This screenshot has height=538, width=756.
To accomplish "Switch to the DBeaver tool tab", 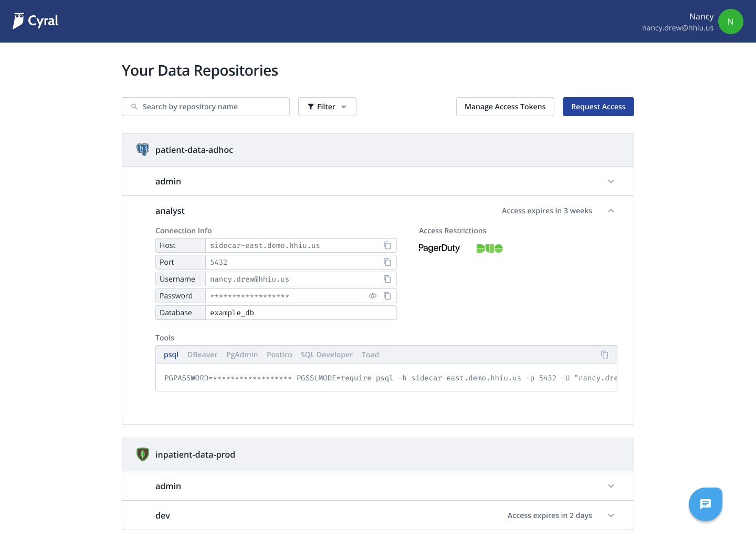I will point(203,355).
